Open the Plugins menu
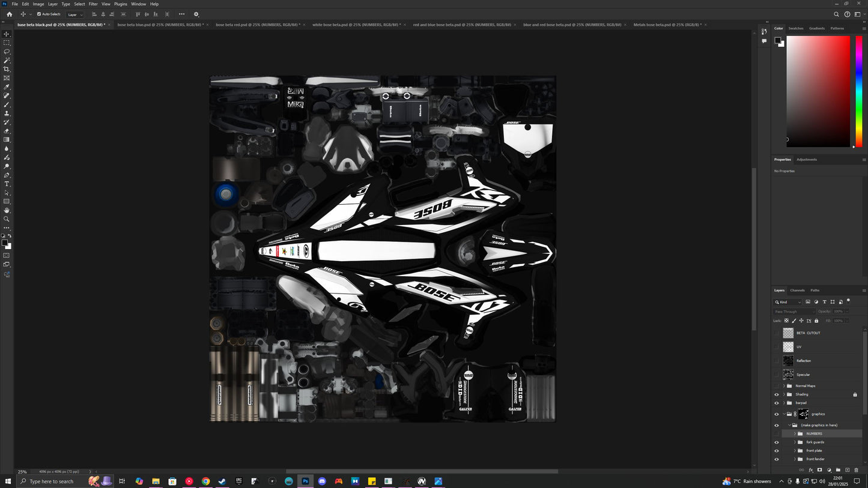This screenshot has height=488, width=868. point(121,4)
